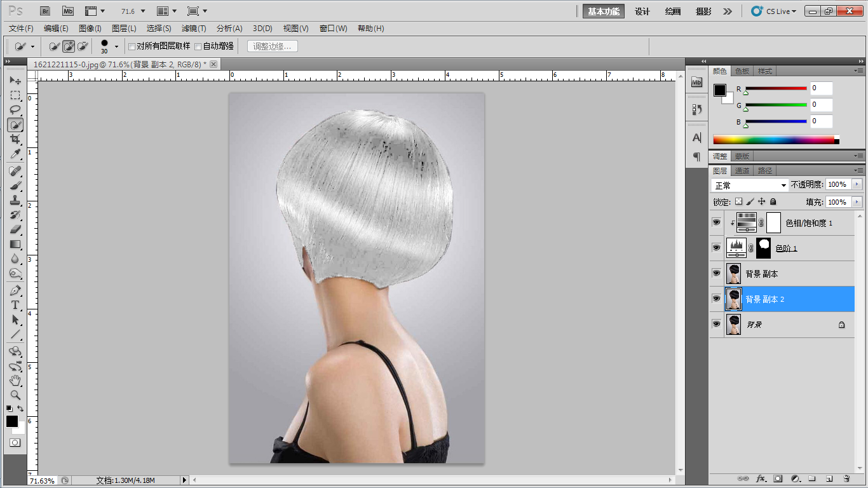Launch Adobe Bridge from the Br icon

click(44, 11)
